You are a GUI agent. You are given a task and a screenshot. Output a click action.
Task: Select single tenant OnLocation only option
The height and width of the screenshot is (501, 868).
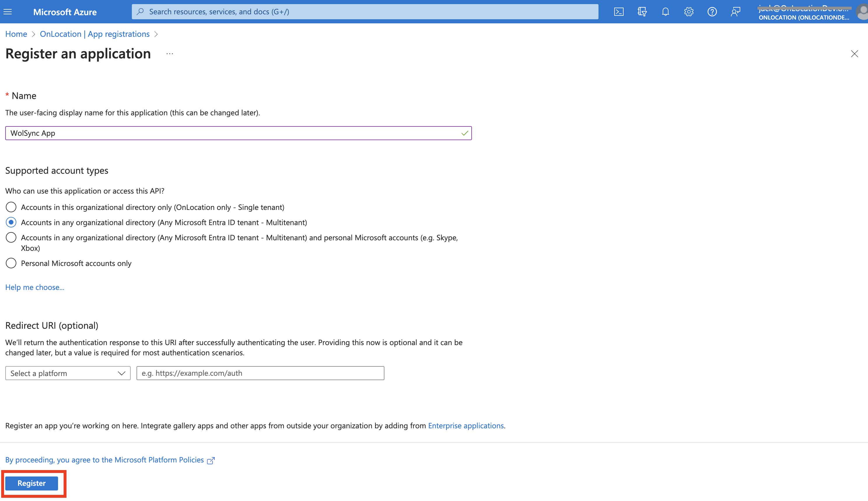pyautogui.click(x=11, y=207)
